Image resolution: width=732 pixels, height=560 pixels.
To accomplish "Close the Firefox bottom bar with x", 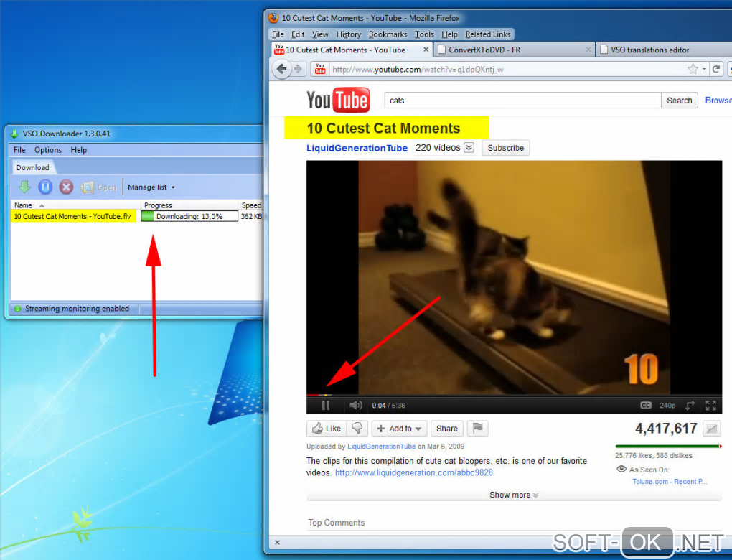I will pyautogui.click(x=277, y=542).
